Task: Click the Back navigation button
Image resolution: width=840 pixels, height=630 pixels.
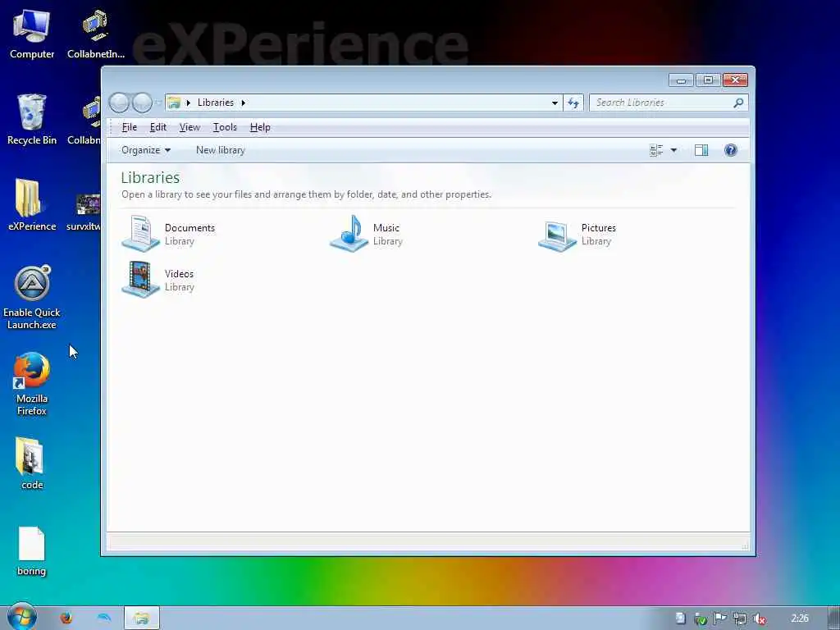Action: [120, 103]
